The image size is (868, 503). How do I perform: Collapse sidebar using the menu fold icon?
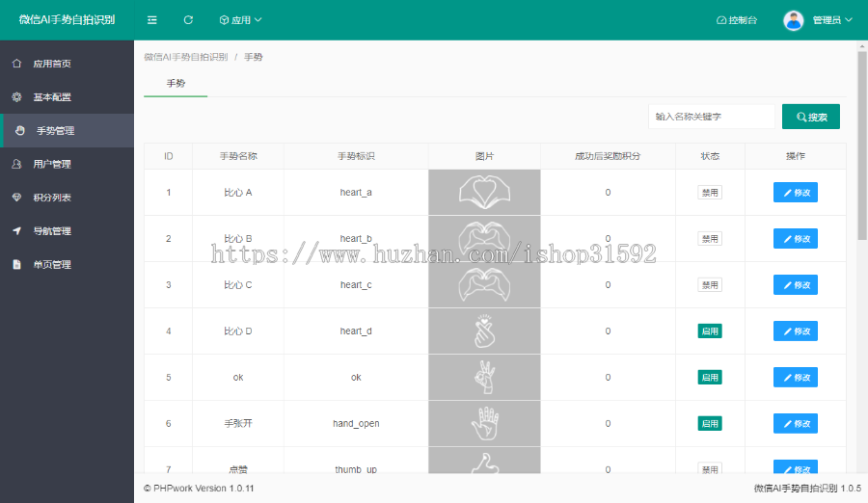point(151,20)
